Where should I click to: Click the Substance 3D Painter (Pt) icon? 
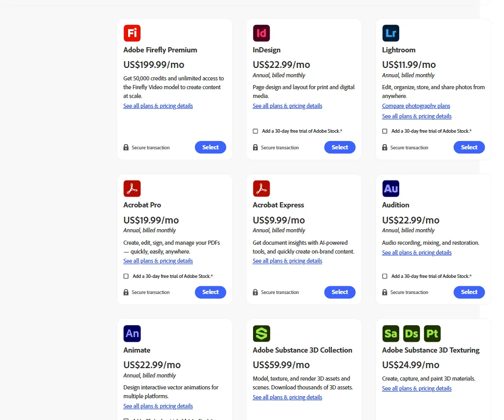coord(432,333)
